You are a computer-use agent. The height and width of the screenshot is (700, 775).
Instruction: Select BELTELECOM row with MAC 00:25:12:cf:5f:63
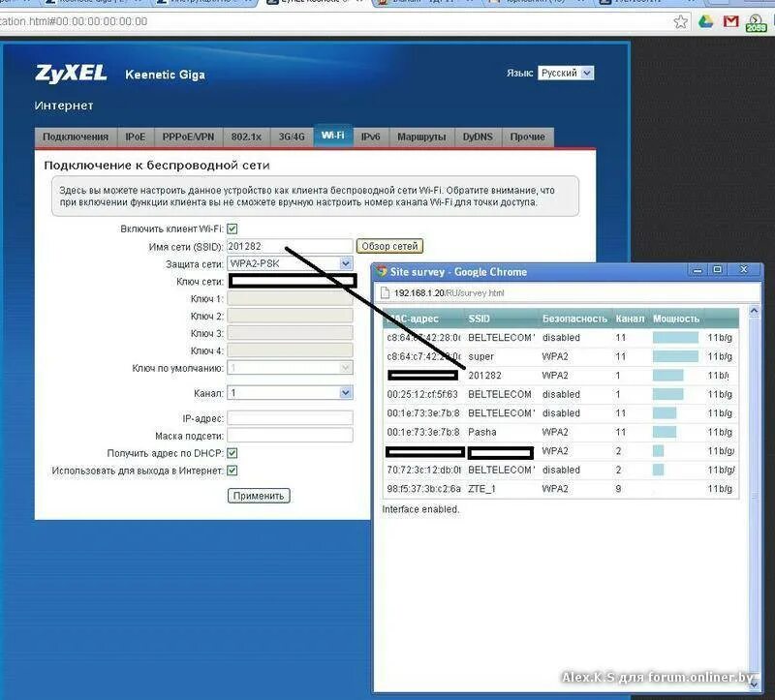561,394
